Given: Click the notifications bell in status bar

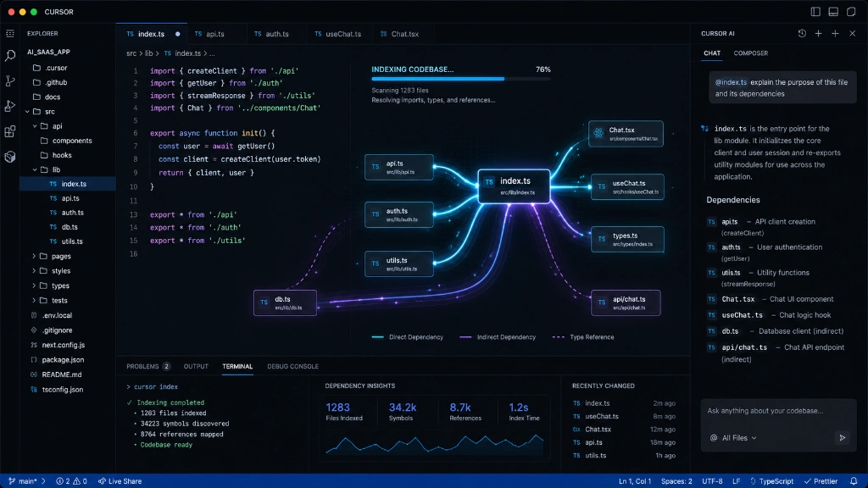Looking at the screenshot, I should tap(854, 481).
